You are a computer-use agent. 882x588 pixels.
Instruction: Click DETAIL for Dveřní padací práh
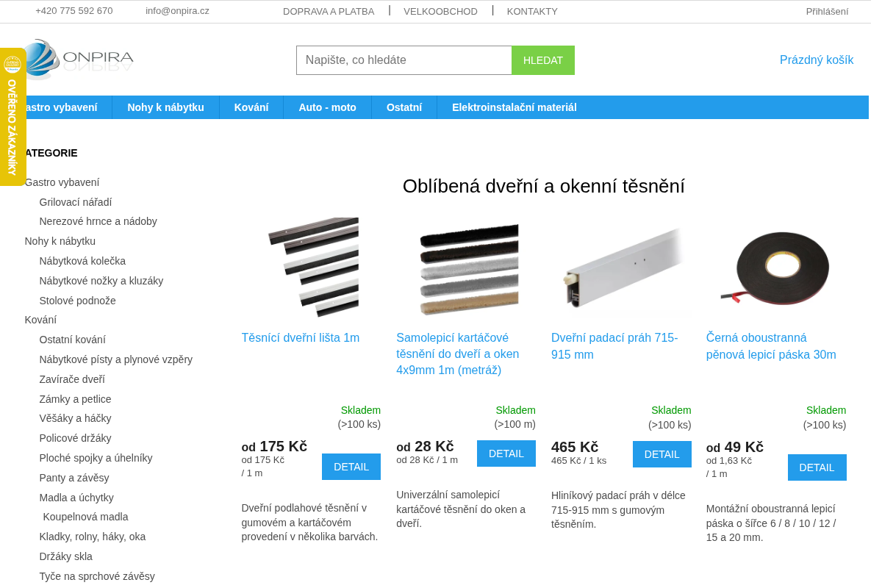click(662, 454)
